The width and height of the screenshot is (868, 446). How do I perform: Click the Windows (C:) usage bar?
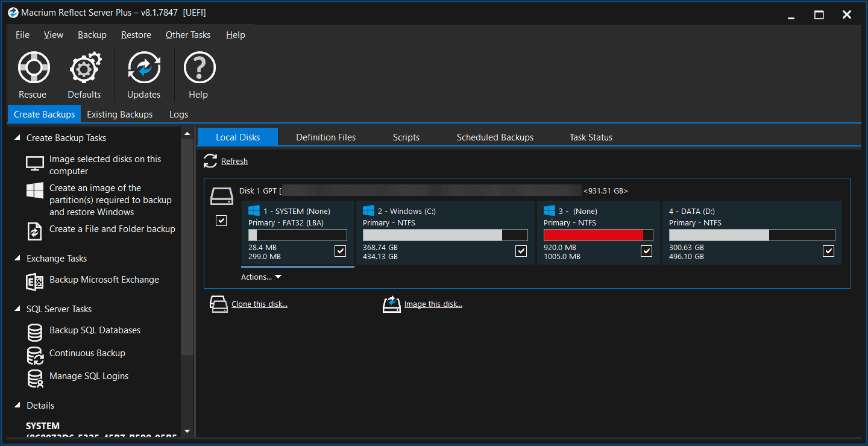(445, 235)
